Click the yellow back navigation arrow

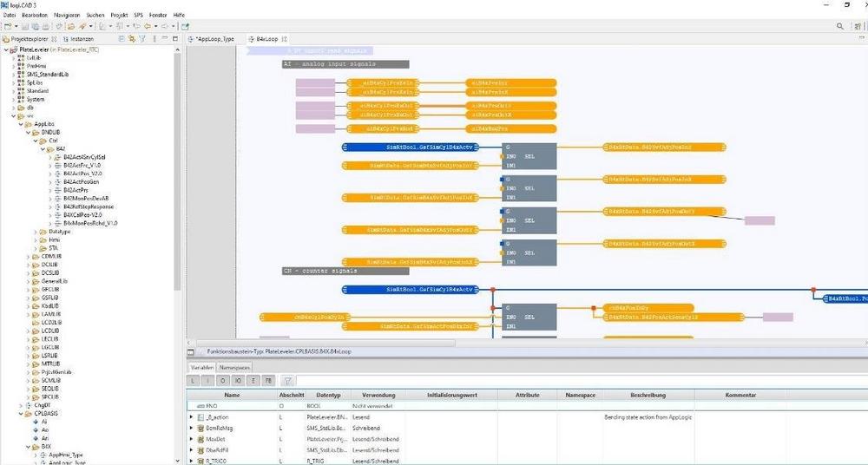[x=148, y=26]
